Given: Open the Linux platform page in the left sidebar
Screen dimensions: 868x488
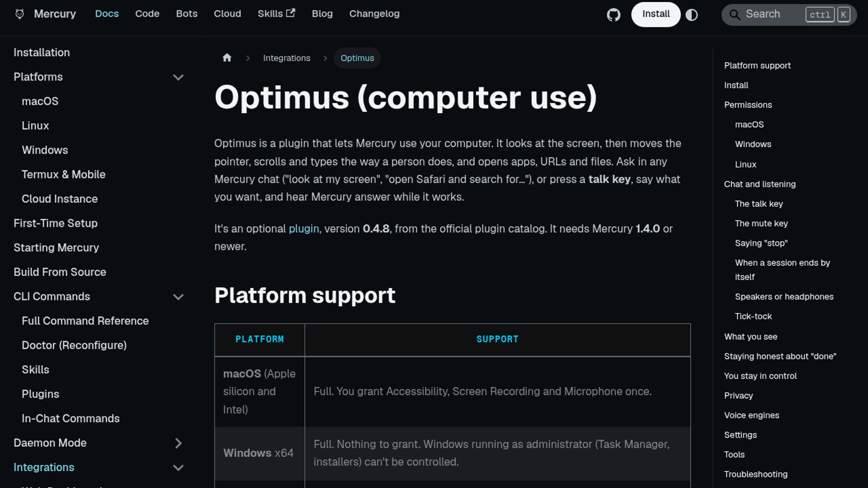Looking at the screenshot, I should (x=35, y=126).
